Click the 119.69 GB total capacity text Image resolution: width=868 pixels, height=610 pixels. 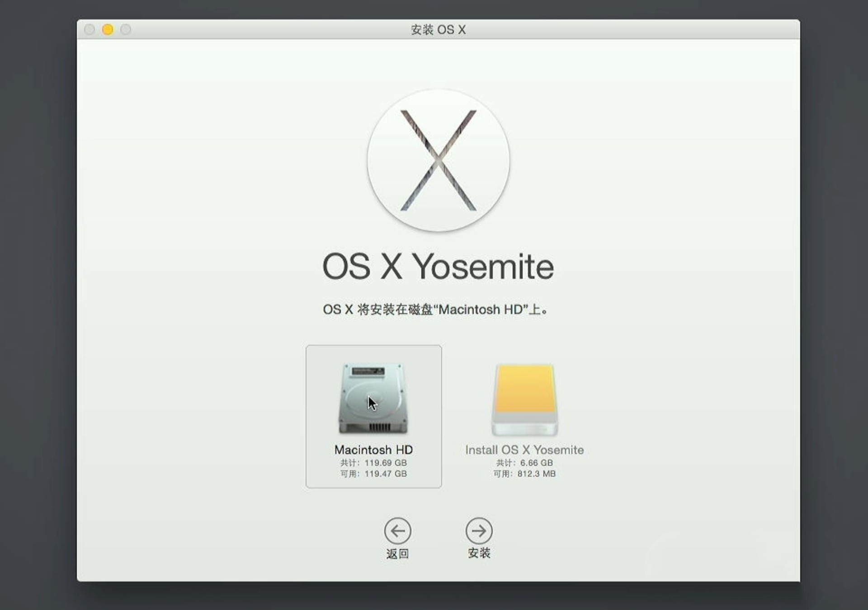tap(385, 463)
